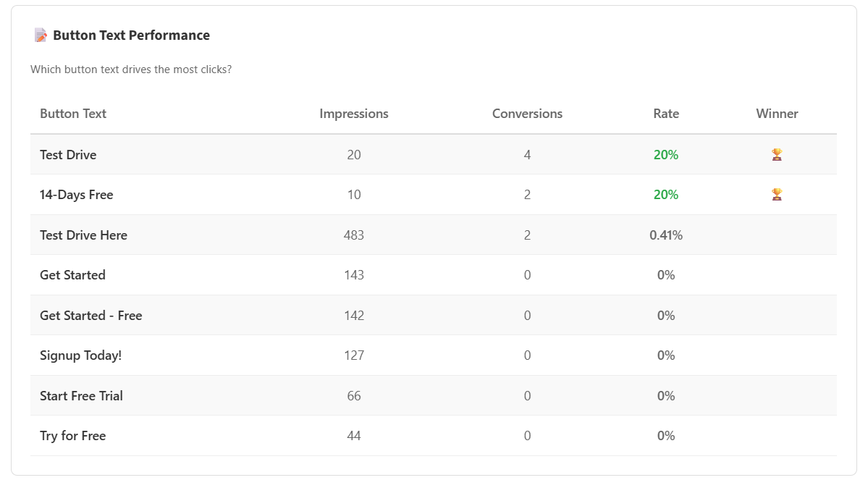Image resolution: width=868 pixels, height=480 pixels.
Task: Select the Get Started - Free row label
Action: pyautogui.click(x=91, y=316)
